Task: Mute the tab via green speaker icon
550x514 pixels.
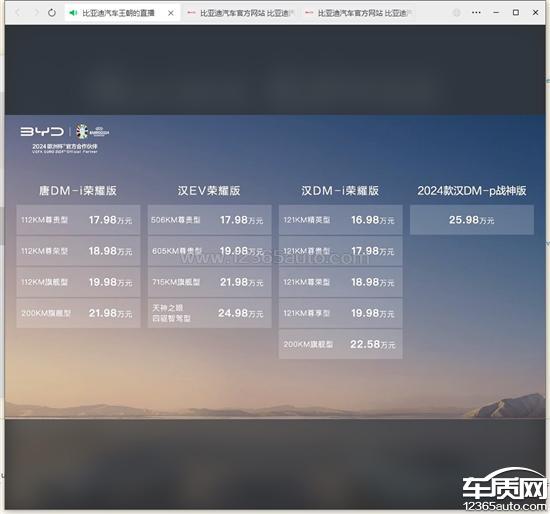Action: [73, 13]
